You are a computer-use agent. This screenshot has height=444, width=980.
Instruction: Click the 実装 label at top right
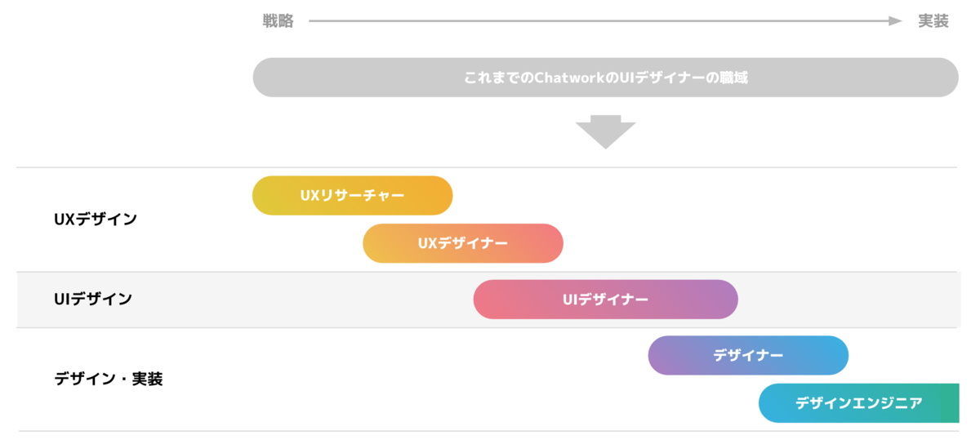coord(933,21)
